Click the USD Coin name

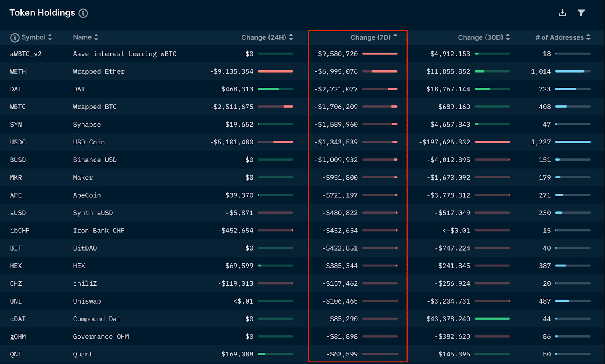click(89, 142)
